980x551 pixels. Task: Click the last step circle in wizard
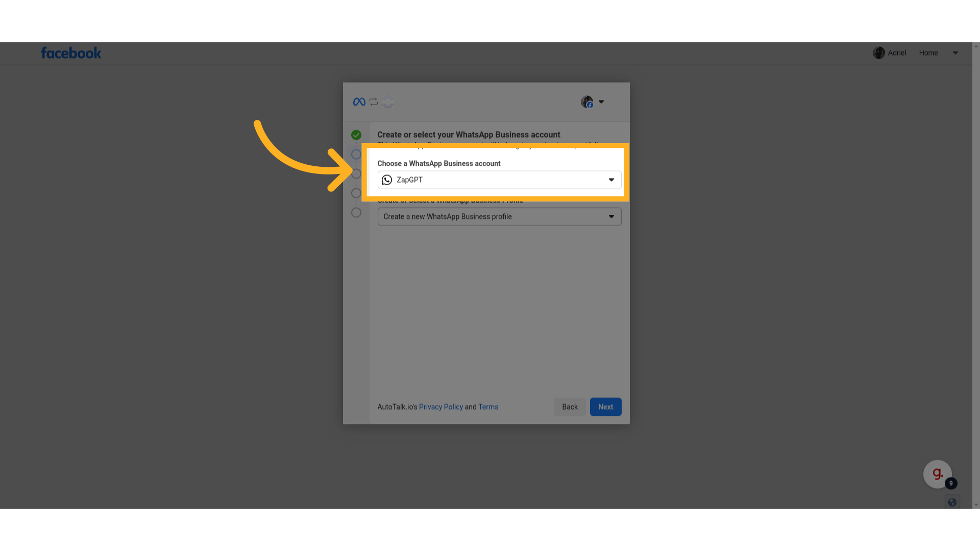[356, 213]
